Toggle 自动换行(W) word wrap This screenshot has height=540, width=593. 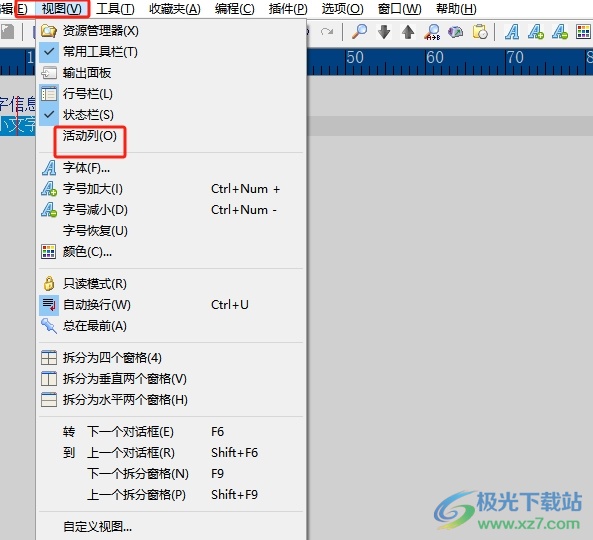coord(171,305)
